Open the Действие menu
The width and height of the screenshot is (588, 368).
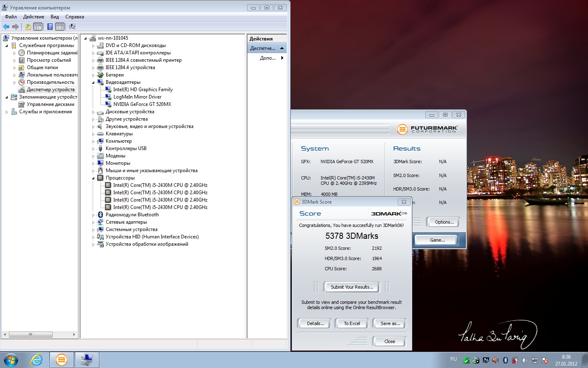(x=33, y=17)
